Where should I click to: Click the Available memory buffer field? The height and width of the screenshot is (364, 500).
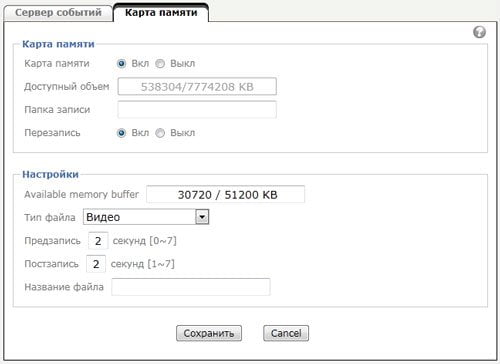(226, 194)
